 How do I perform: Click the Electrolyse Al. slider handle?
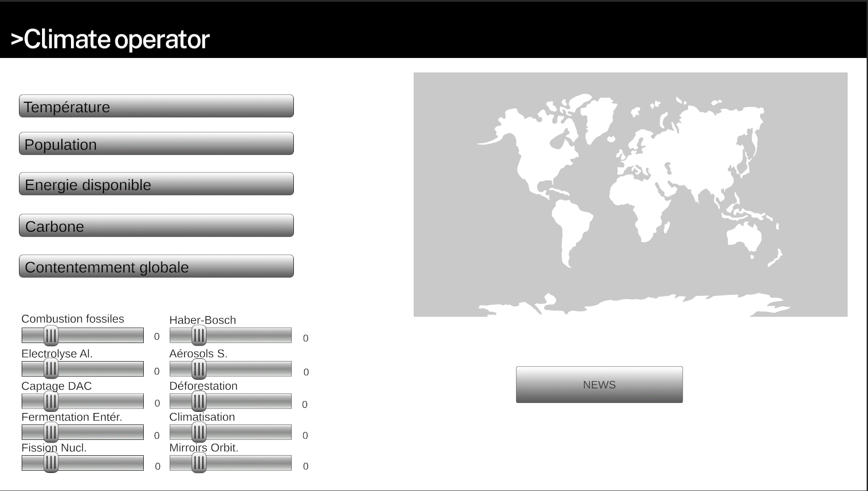(x=51, y=369)
